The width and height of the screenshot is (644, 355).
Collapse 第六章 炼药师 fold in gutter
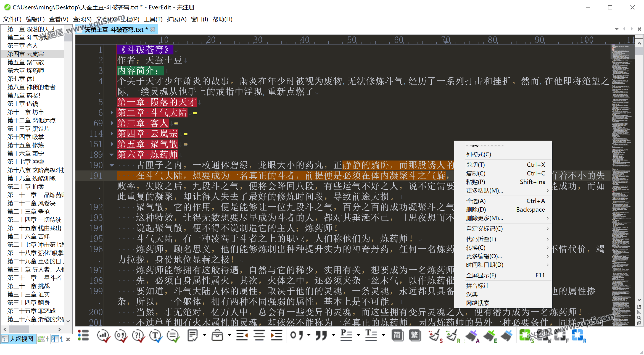pyautogui.click(x=112, y=155)
